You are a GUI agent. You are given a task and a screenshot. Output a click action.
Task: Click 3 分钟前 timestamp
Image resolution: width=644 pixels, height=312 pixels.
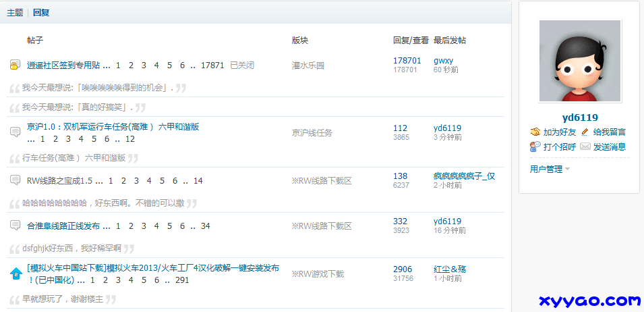pos(447,137)
